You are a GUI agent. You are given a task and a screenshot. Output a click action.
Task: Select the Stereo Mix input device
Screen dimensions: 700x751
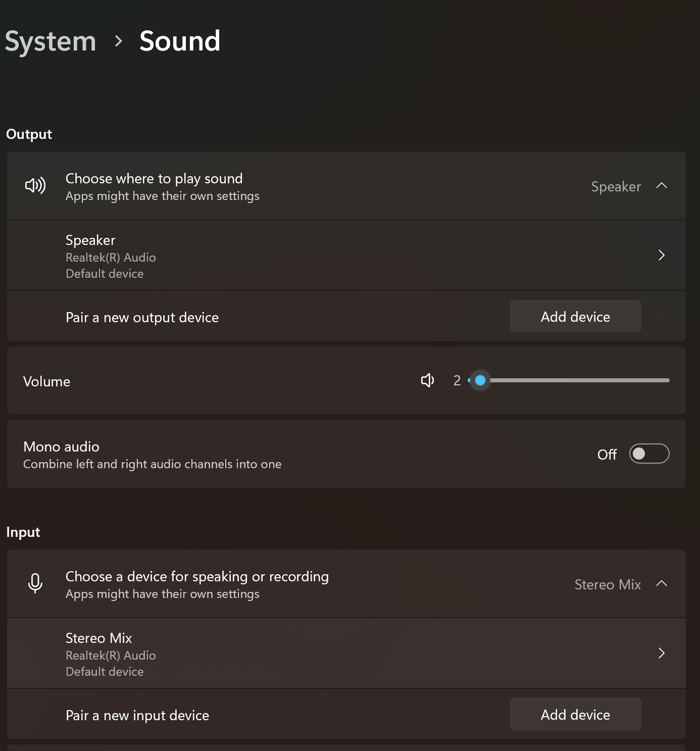click(346, 654)
